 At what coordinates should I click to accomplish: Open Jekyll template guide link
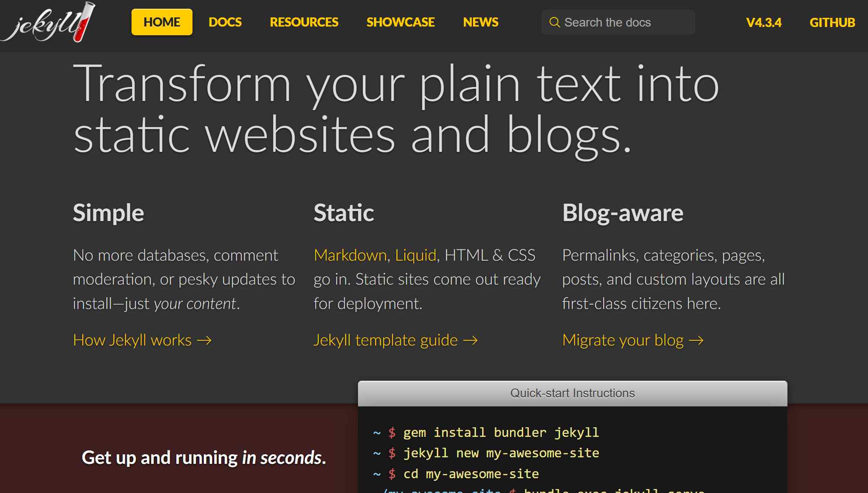[395, 340]
